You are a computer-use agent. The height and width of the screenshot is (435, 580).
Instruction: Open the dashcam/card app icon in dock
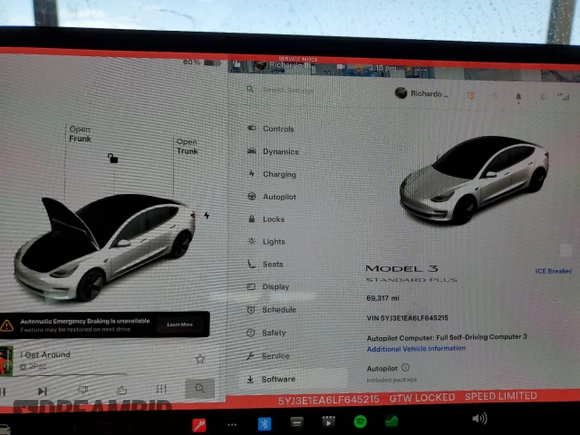pyautogui.click(x=297, y=422)
